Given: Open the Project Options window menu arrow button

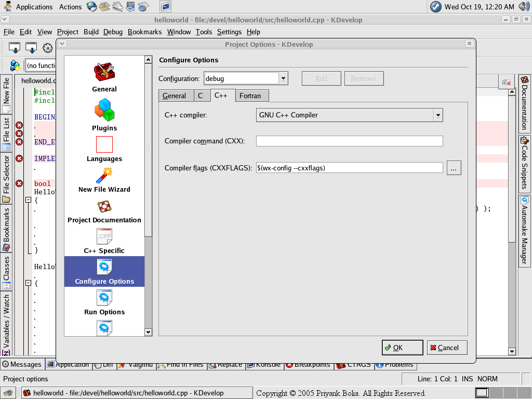Looking at the screenshot, I should [x=62, y=44].
